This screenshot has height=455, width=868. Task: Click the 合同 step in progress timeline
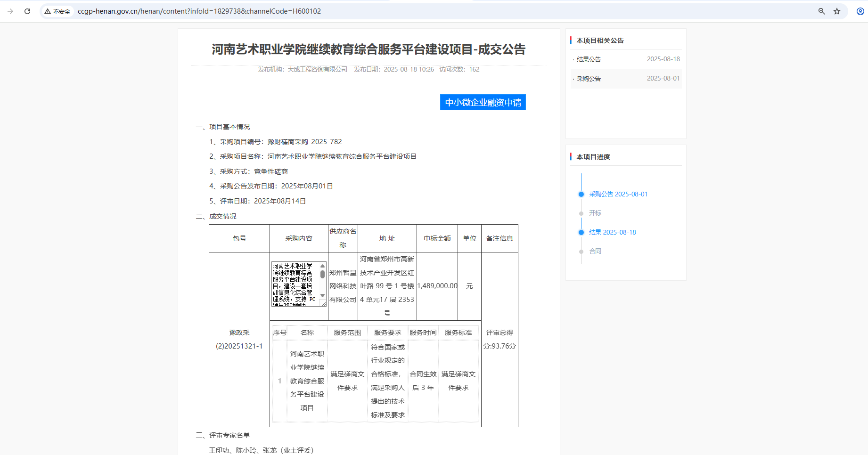[595, 251]
